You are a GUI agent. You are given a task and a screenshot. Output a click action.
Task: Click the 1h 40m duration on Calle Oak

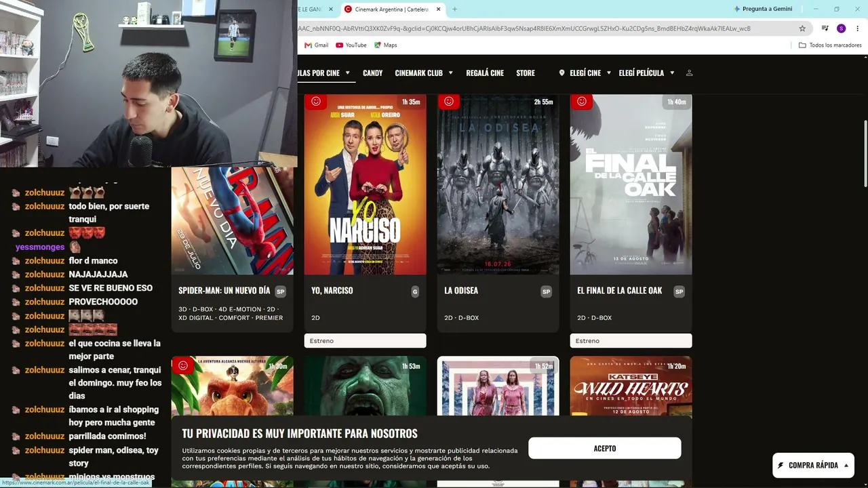point(677,102)
